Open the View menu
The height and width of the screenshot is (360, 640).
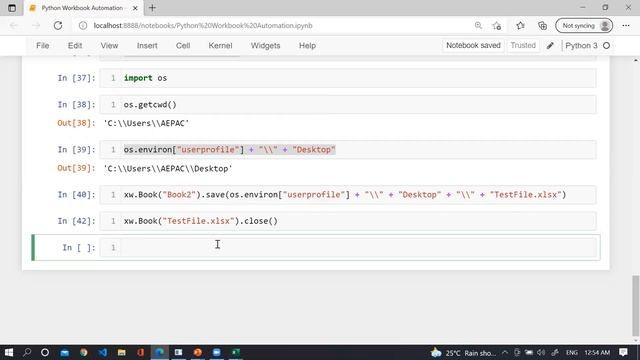[109, 46]
